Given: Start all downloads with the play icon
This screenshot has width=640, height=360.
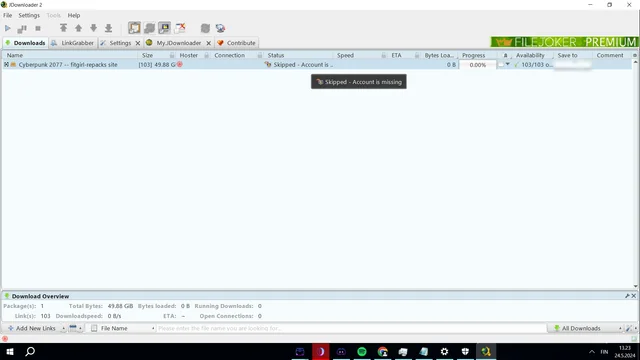Looking at the screenshot, I should point(7,28).
